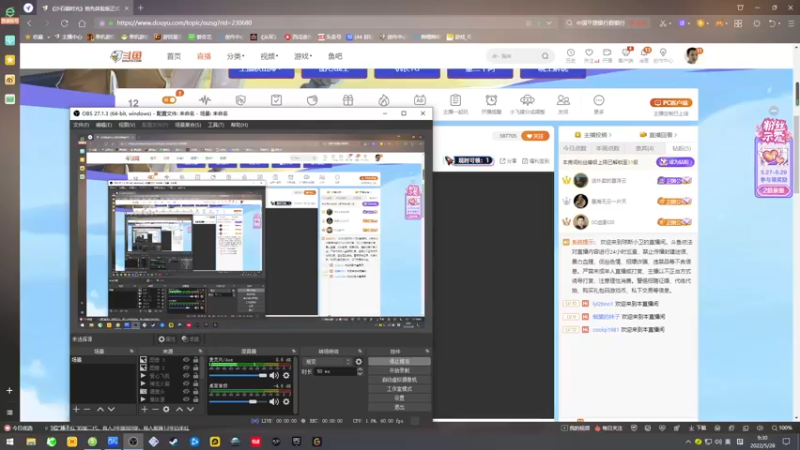Open the waveform icon in the Douyu host toolbar

point(205,100)
